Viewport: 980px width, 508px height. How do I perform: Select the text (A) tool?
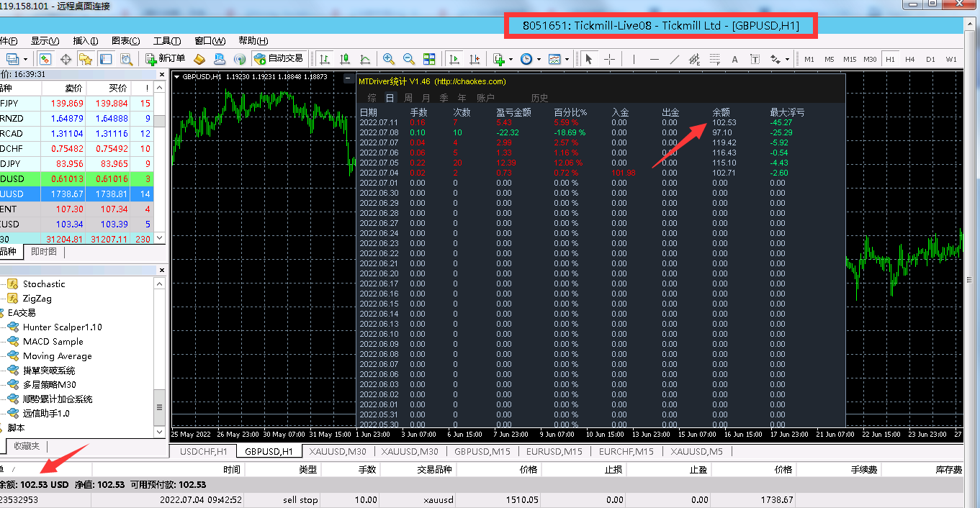coord(734,59)
